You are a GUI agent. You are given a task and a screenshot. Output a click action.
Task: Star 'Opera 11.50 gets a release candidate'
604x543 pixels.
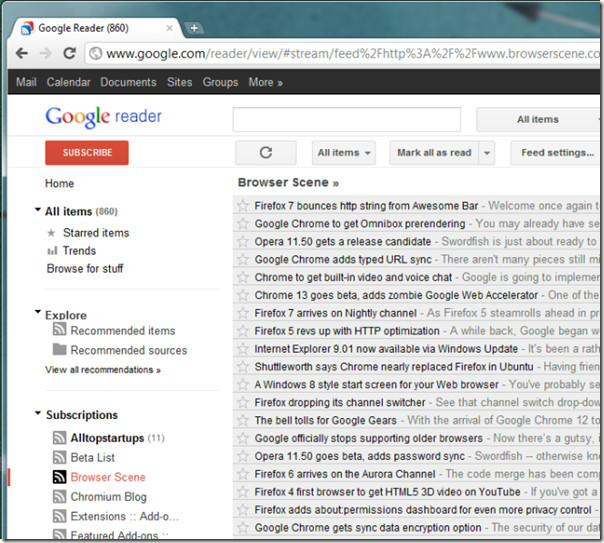(243, 241)
